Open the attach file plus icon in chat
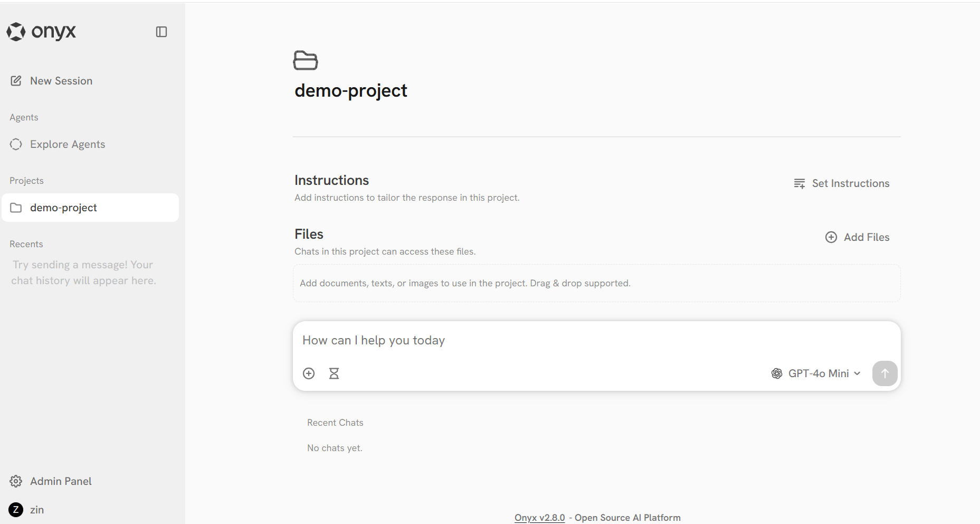Screen dimensions: 980x524 point(309,373)
